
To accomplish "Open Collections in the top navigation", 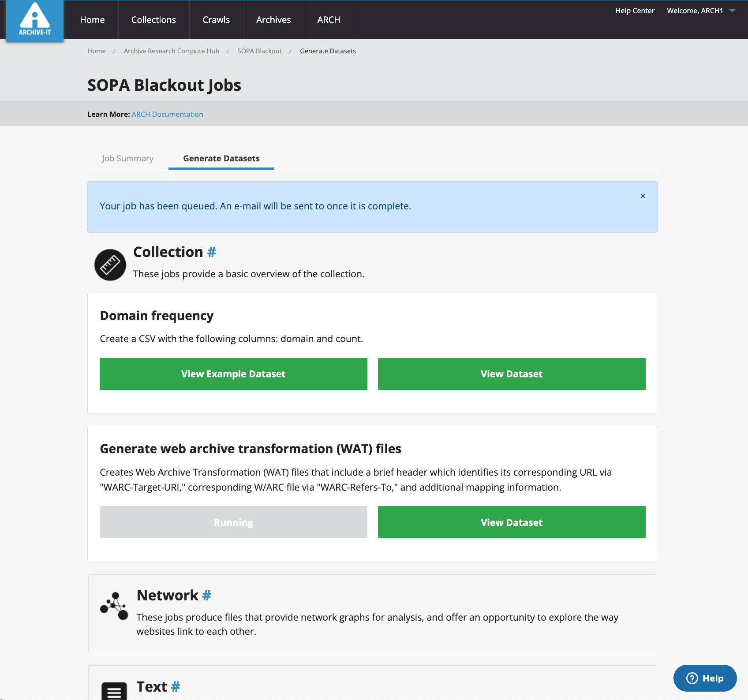I will (153, 20).
